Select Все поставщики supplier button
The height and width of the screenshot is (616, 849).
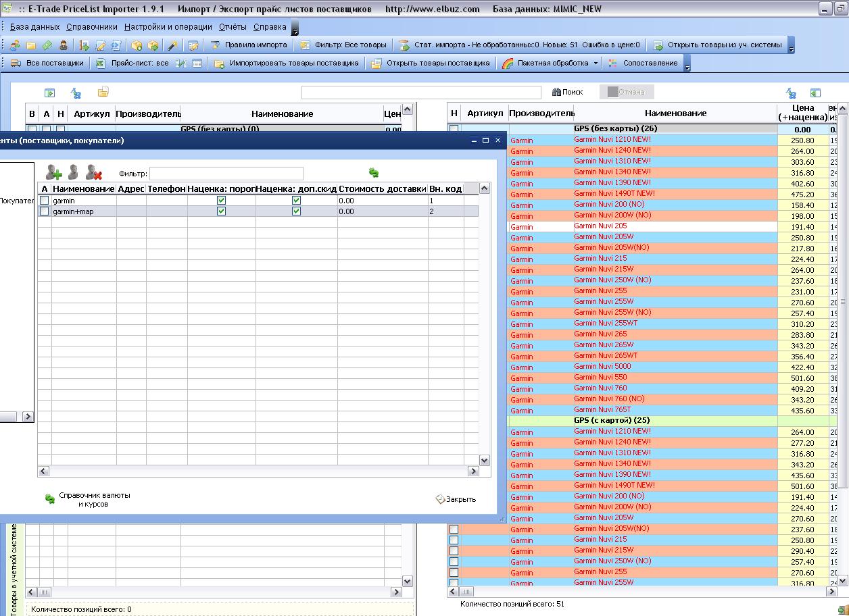(47, 63)
